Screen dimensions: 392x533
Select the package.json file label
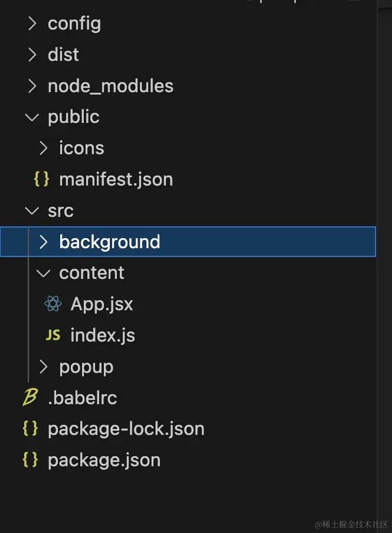[104, 460]
